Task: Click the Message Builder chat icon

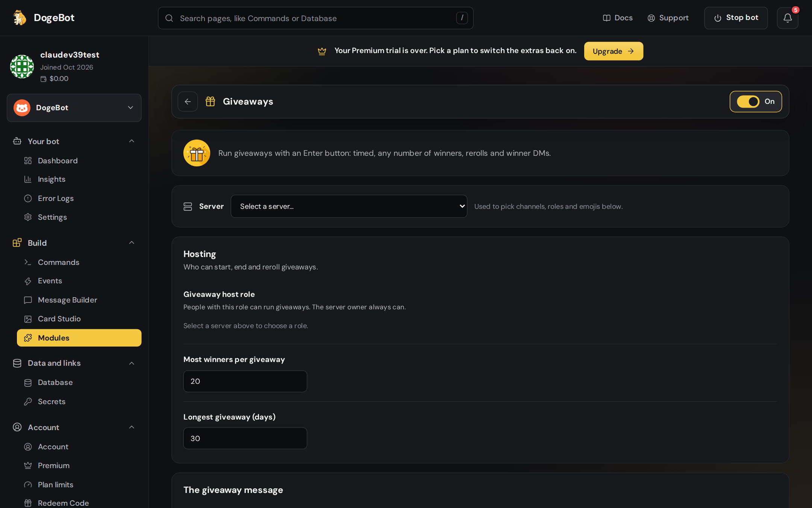Action: [28, 300]
